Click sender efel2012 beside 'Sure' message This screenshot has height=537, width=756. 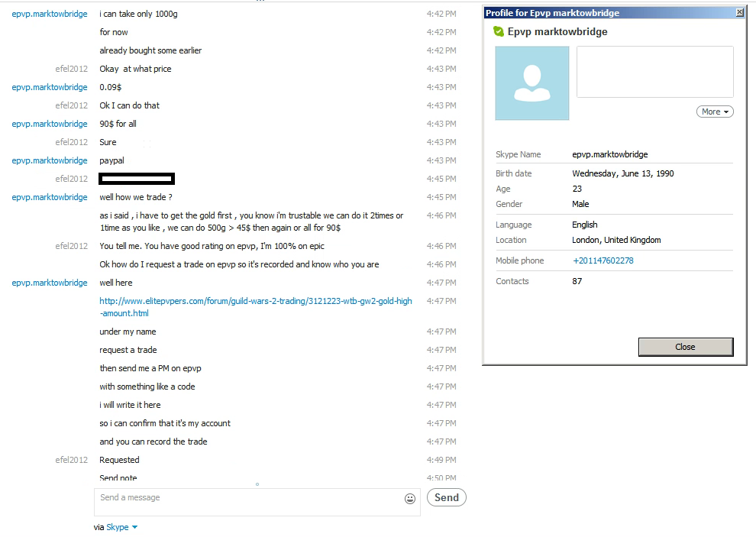71,142
